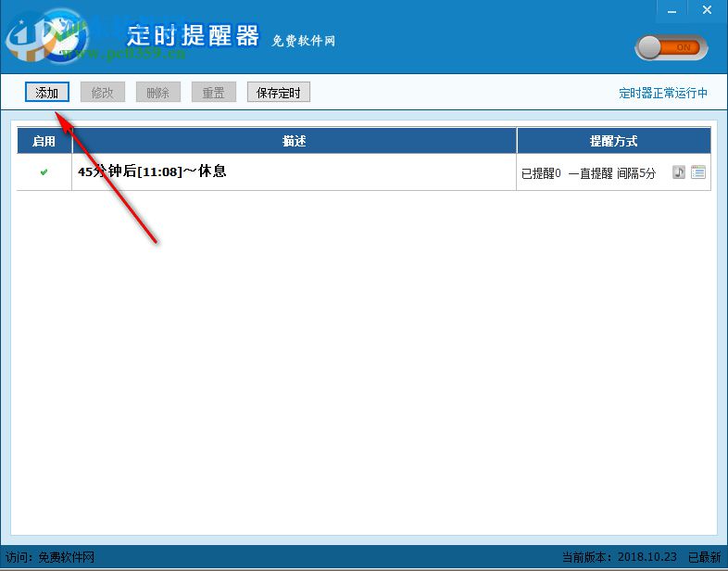Click the 修改 (Modify) button
Viewport: 728px width, 571px height.
103,92
